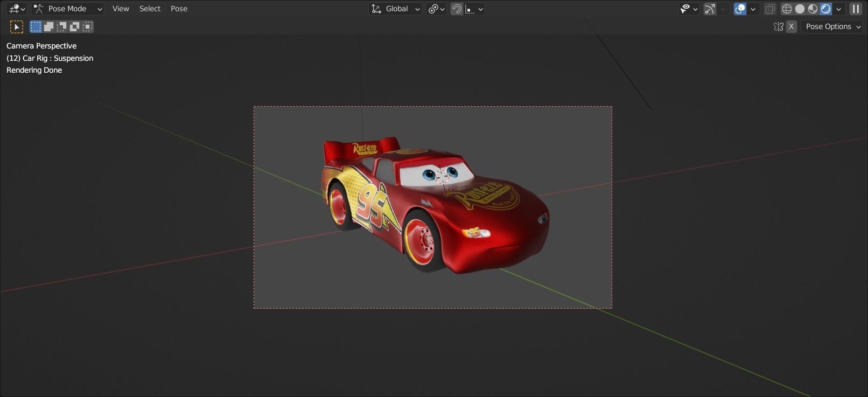868x397 pixels.
Task: Click the 3D cursor on the car
Action: [442, 176]
